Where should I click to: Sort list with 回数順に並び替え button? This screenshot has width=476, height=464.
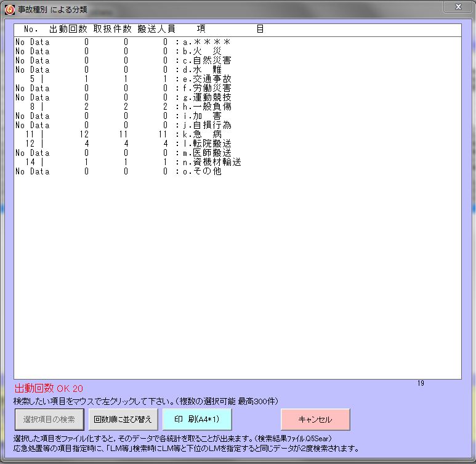point(123,420)
